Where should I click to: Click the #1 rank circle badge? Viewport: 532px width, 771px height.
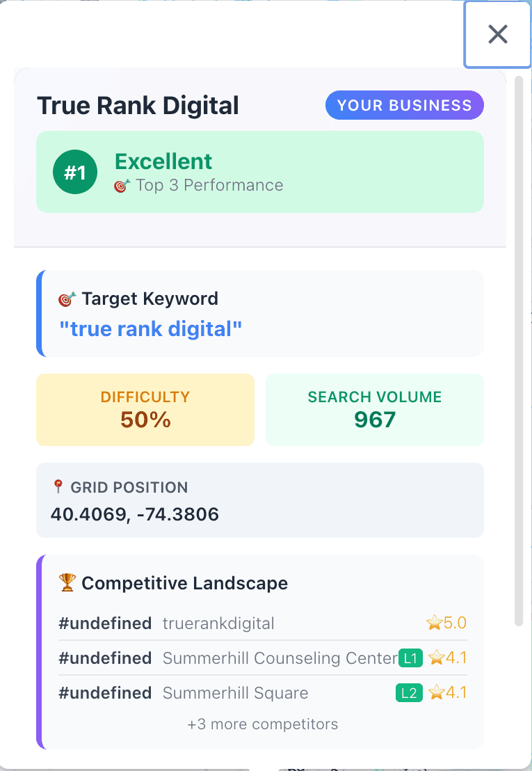[75, 172]
